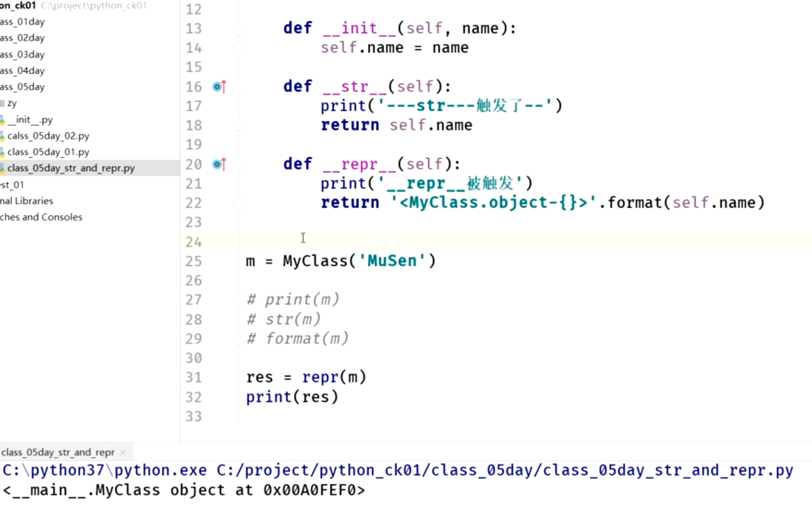Place cursor on 'def __init__(self, name):' line
This screenshot has height=513, width=812.
tap(400, 28)
